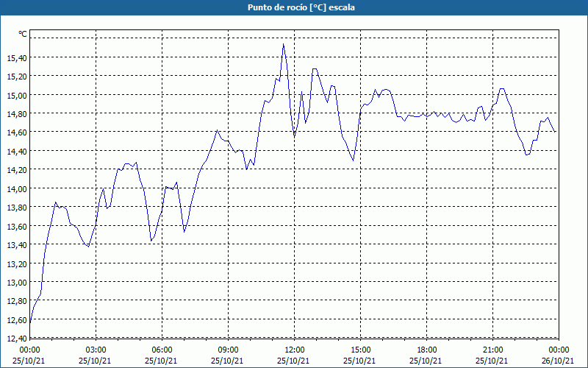Click the 03:00 time axis label
The width and height of the screenshot is (588, 368).
click(x=96, y=350)
